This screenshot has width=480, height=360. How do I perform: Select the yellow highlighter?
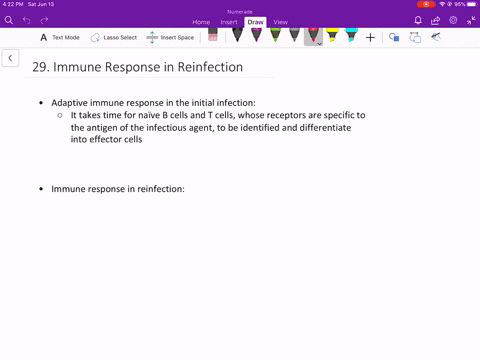pyautogui.click(x=332, y=35)
